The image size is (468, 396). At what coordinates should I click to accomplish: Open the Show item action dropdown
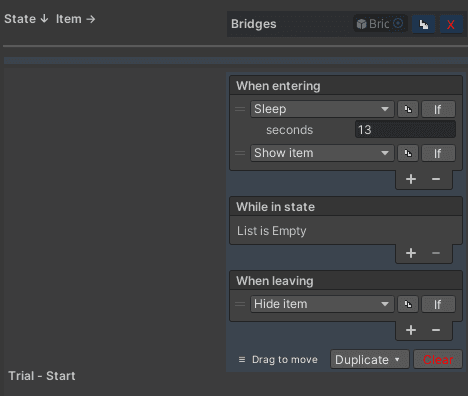(x=322, y=153)
